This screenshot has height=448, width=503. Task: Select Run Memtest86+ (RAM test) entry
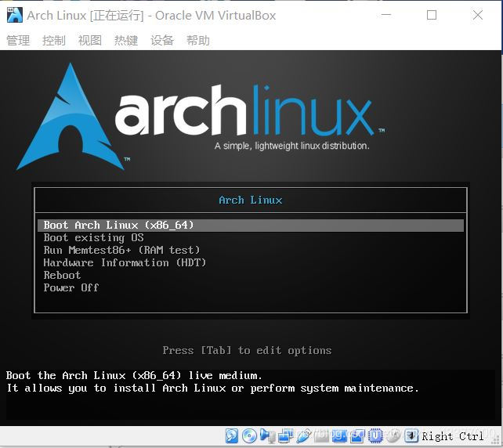tap(251, 250)
